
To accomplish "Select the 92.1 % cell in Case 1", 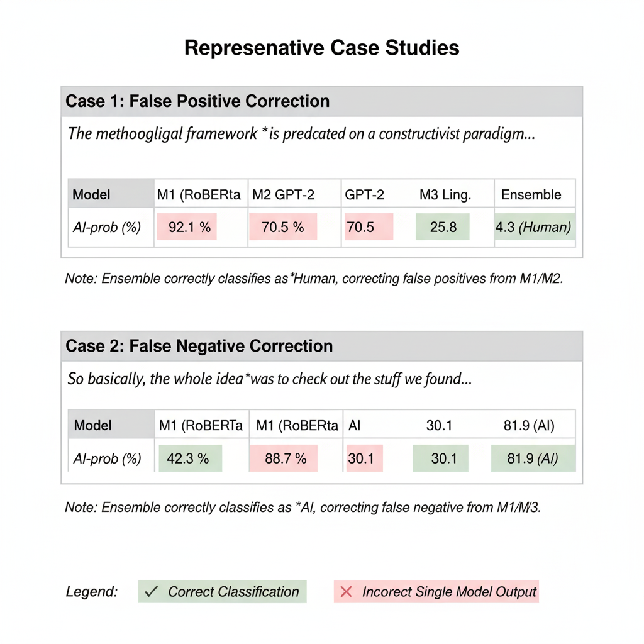I will [x=187, y=227].
